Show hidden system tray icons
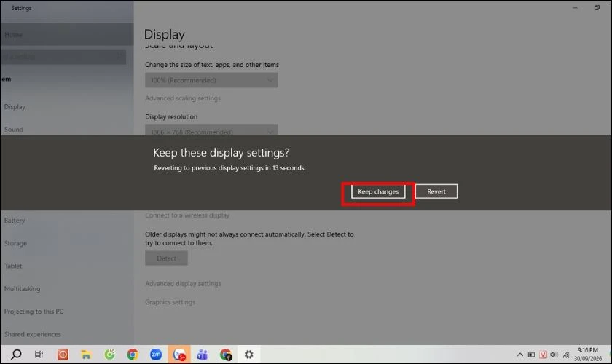The height and width of the screenshot is (364, 612). click(520, 355)
